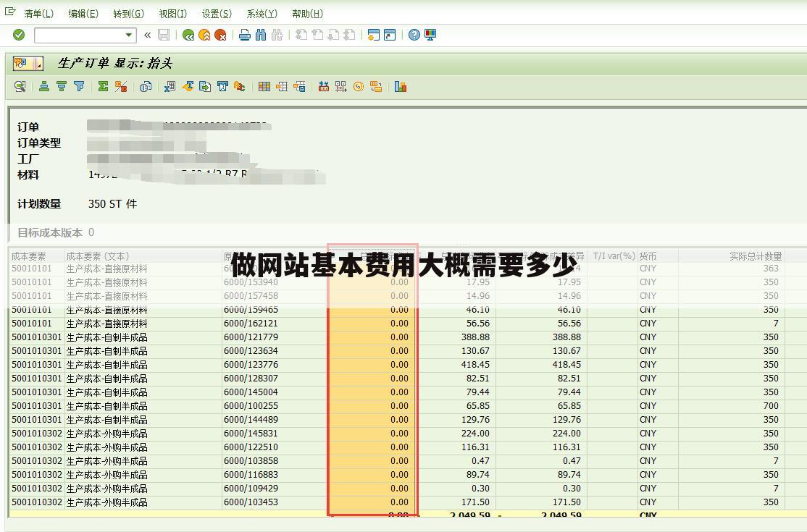Switch to the bar chart graphic view
This screenshot has height=532, width=807.
click(401, 87)
